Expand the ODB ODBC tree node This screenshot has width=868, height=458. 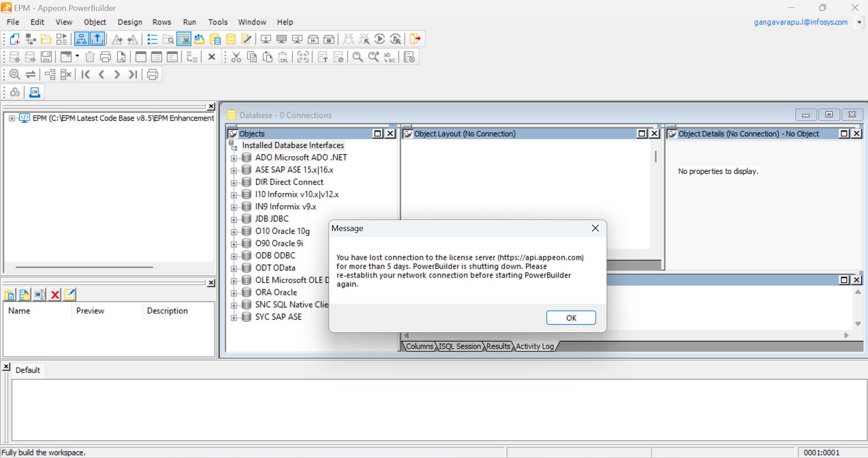[x=234, y=256]
